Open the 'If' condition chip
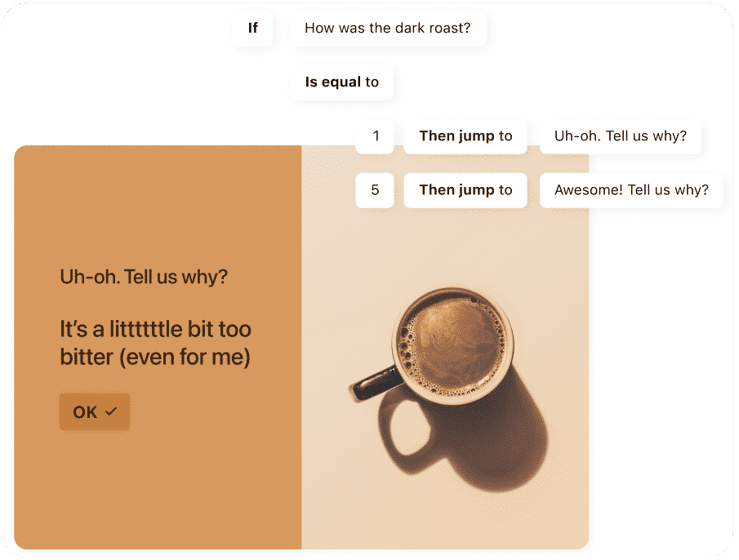The height and width of the screenshot is (560, 739). 252,29
